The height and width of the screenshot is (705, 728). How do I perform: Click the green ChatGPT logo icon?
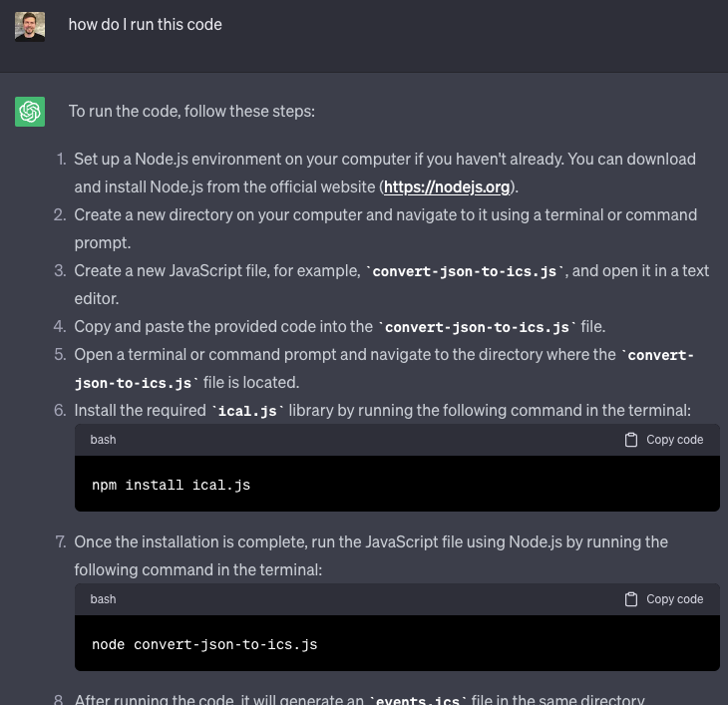pyautogui.click(x=30, y=112)
